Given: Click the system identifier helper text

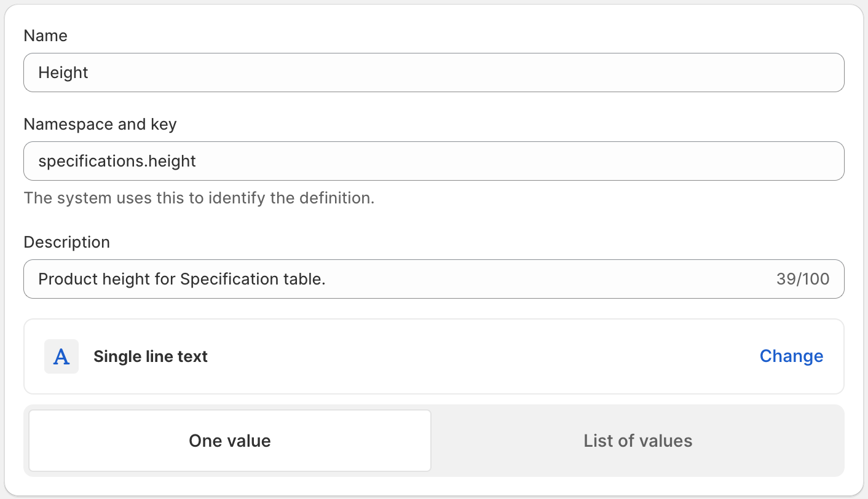Looking at the screenshot, I should tap(199, 198).
